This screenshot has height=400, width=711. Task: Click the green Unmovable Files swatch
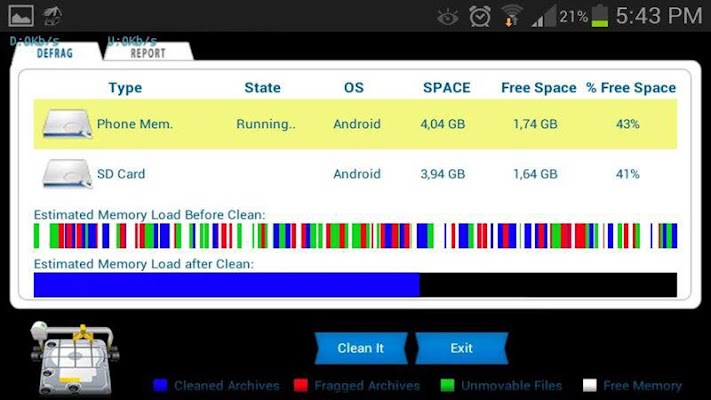click(448, 385)
